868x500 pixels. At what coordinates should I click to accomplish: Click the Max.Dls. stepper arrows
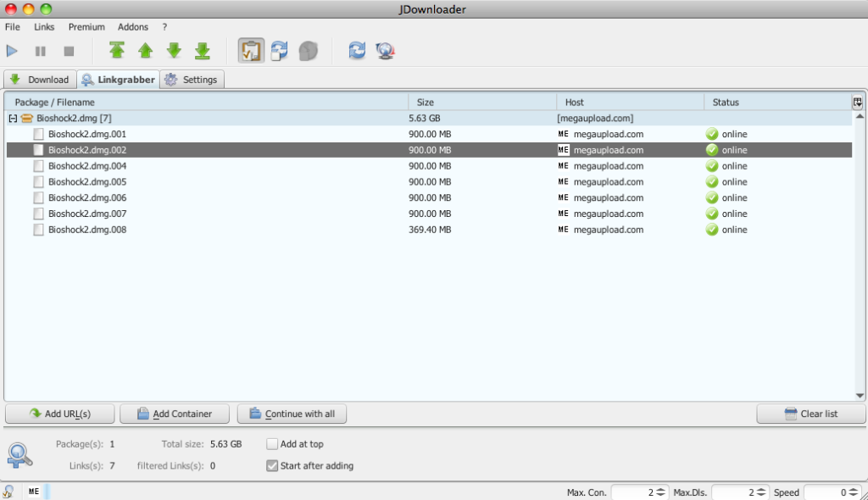(x=761, y=492)
